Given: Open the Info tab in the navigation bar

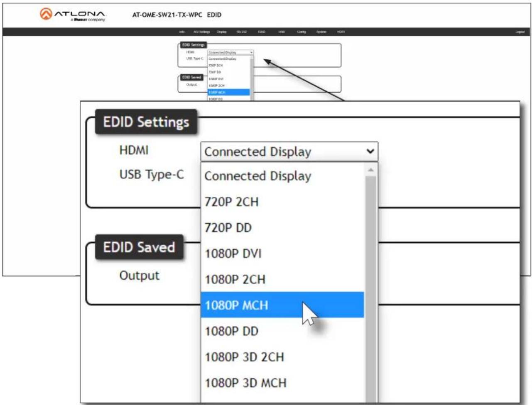Looking at the screenshot, I should coord(182,32).
